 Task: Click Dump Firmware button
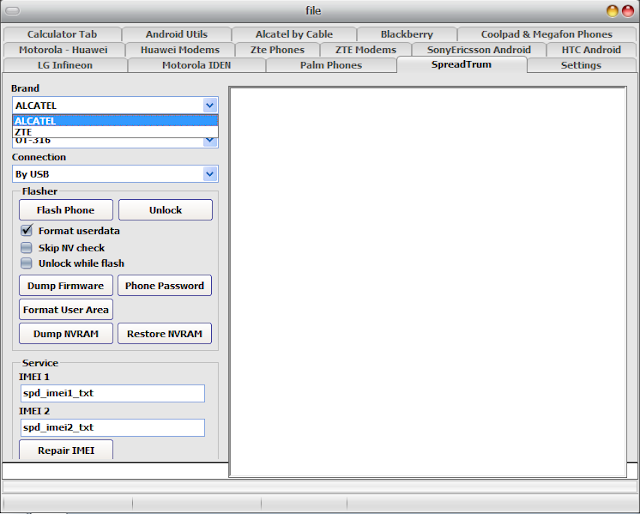(66, 285)
